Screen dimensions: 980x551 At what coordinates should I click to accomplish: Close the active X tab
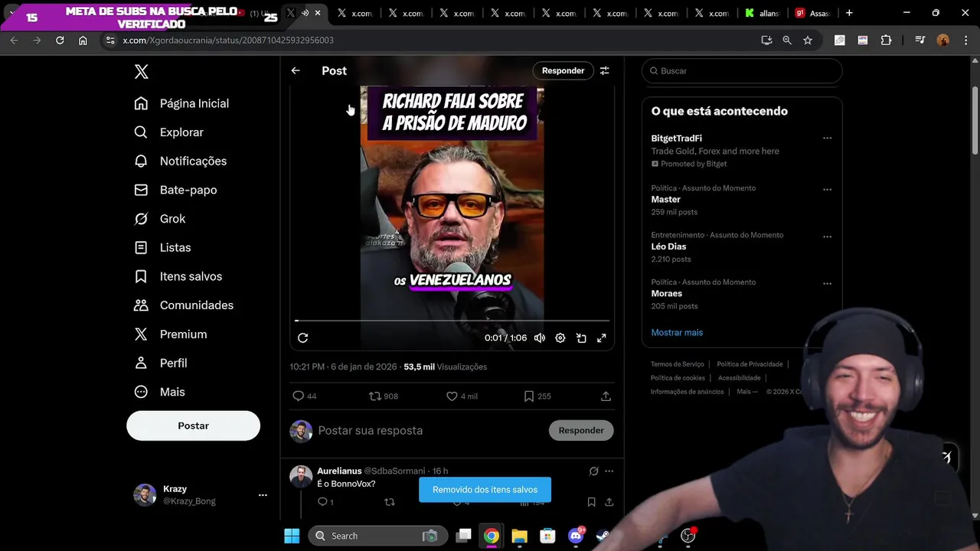[x=318, y=13]
